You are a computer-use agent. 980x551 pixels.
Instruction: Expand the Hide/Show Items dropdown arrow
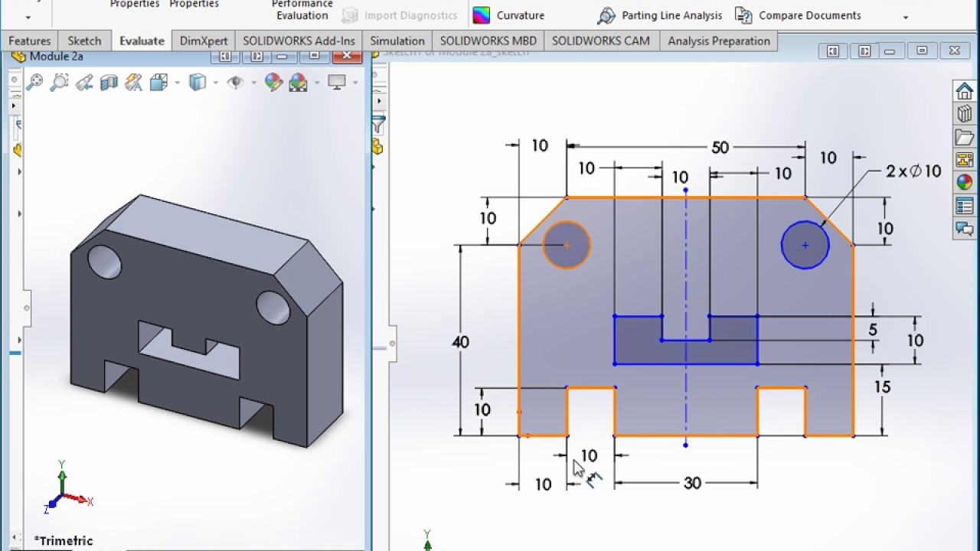coord(253,83)
